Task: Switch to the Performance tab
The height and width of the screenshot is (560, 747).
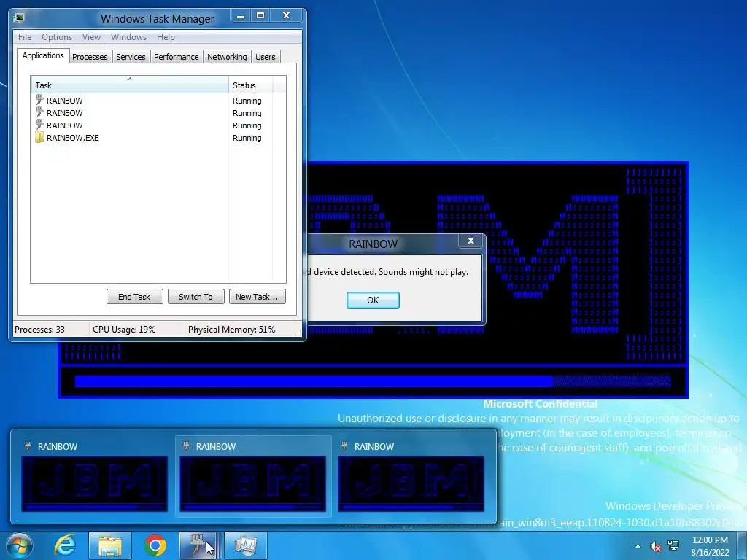Action: 176,57
